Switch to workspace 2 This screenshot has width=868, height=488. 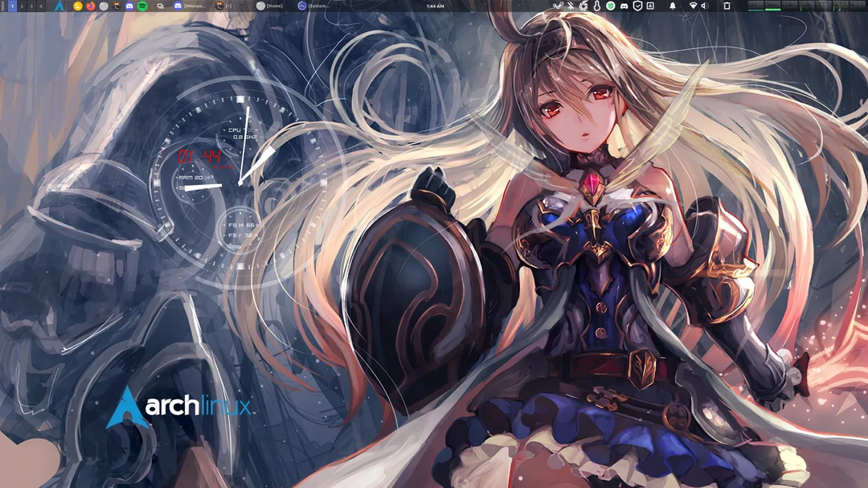[23, 6]
